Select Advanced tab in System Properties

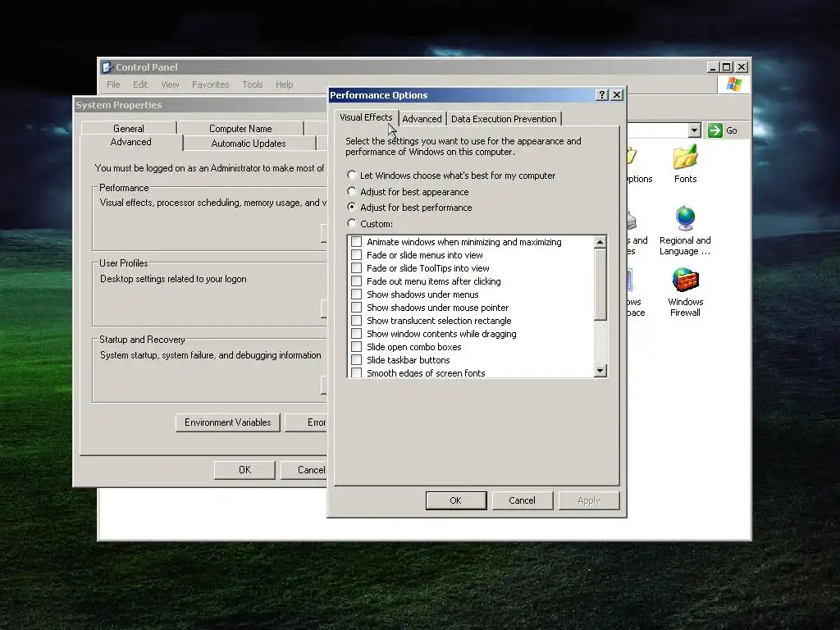pos(130,142)
